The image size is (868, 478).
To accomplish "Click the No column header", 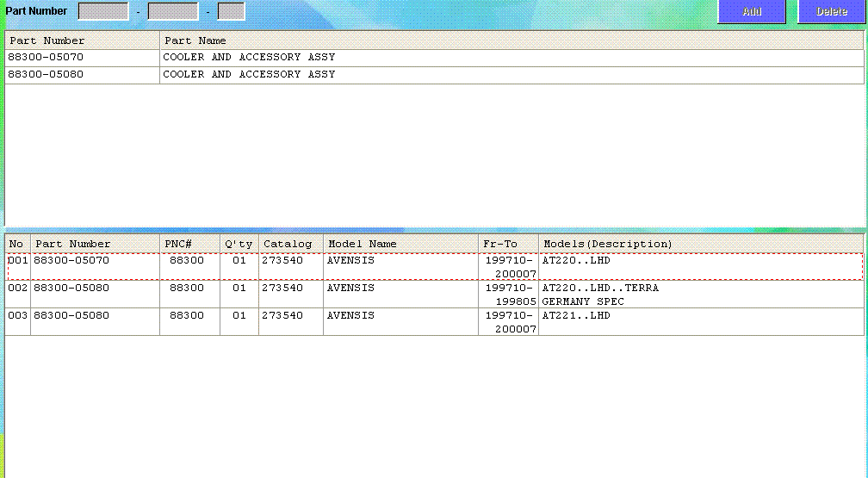I will 17,244.
